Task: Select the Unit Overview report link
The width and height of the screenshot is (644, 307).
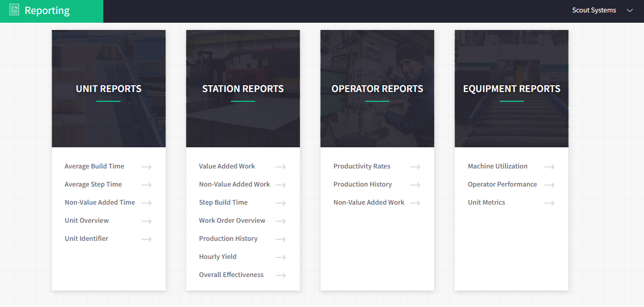Action: click(x=87, y=221)
